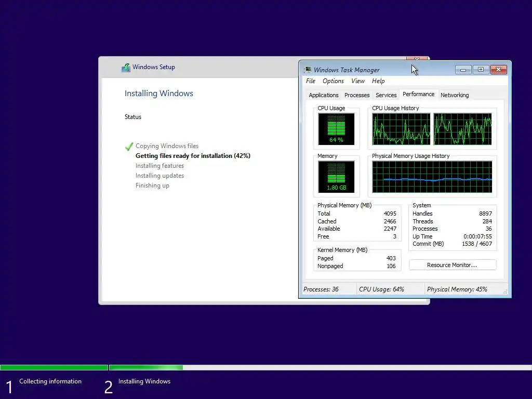Maximize the Windows Task Manager window
Screen dimensions: 532x399
point(481,70)
